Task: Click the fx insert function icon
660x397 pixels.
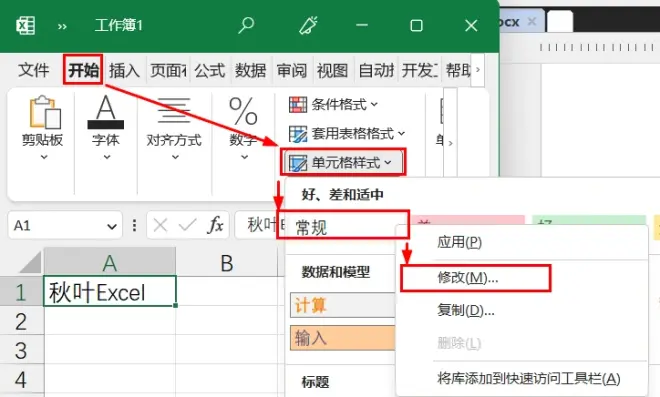Action: pos(215,225)
